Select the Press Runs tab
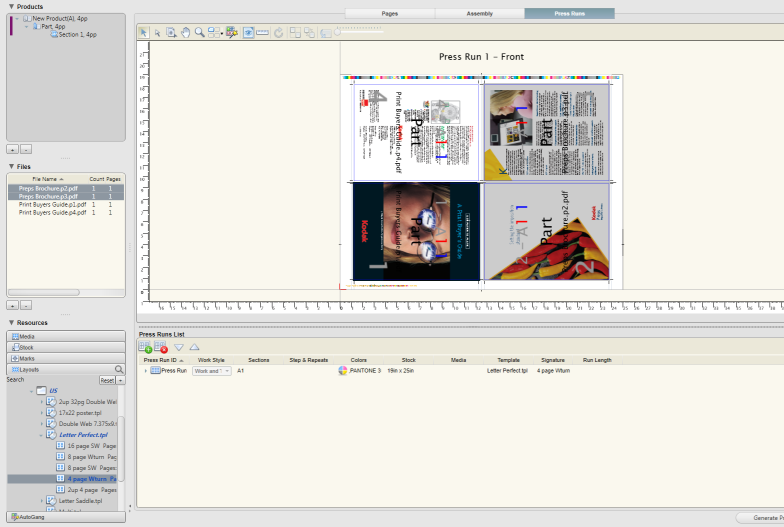 click(x=570, y=14)
